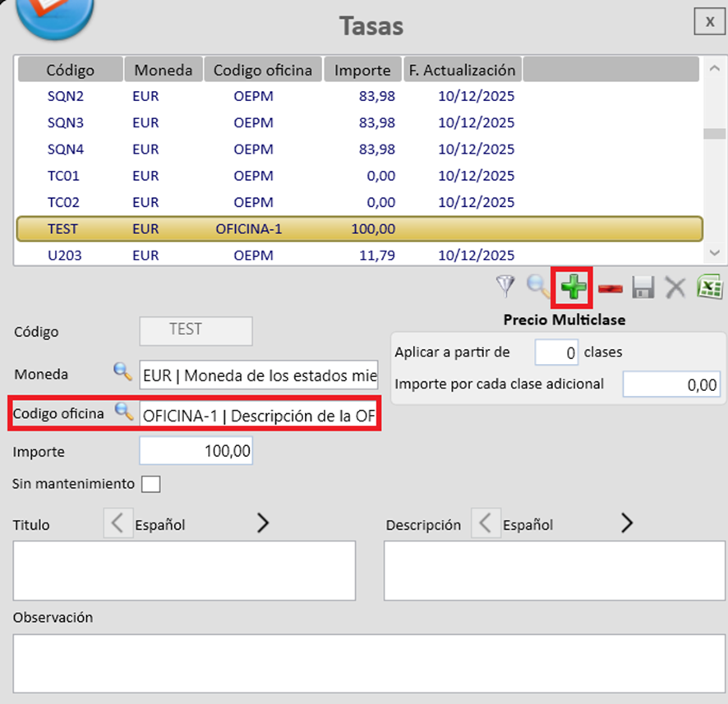Cancel editing with gray X icon

pyautogui.click(x=675, y=287)
